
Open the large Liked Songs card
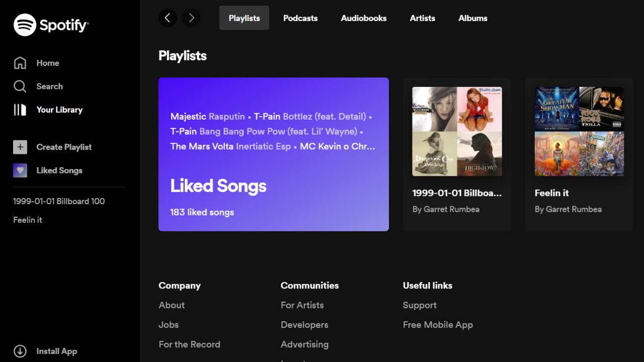click(274, 154)
